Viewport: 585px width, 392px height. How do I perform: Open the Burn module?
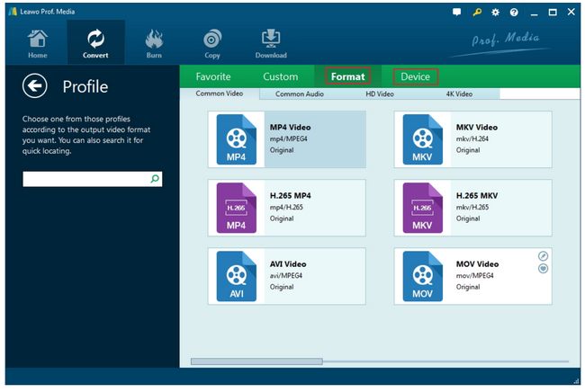(155, 42)
